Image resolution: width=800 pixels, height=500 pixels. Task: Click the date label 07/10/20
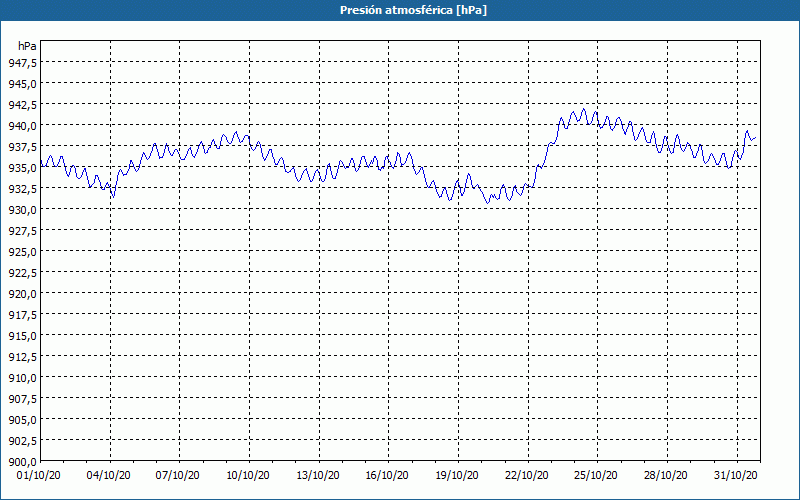pyautogui.click(x=178, y=476)
